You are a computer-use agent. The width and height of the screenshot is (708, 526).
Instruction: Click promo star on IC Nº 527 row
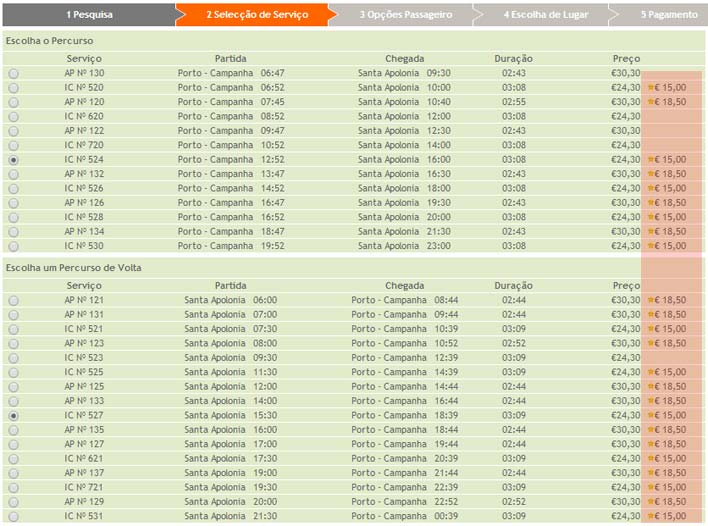652,415
